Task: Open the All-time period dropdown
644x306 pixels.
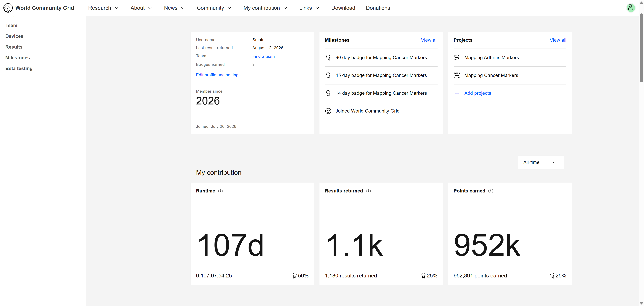Action: [541, 162]
